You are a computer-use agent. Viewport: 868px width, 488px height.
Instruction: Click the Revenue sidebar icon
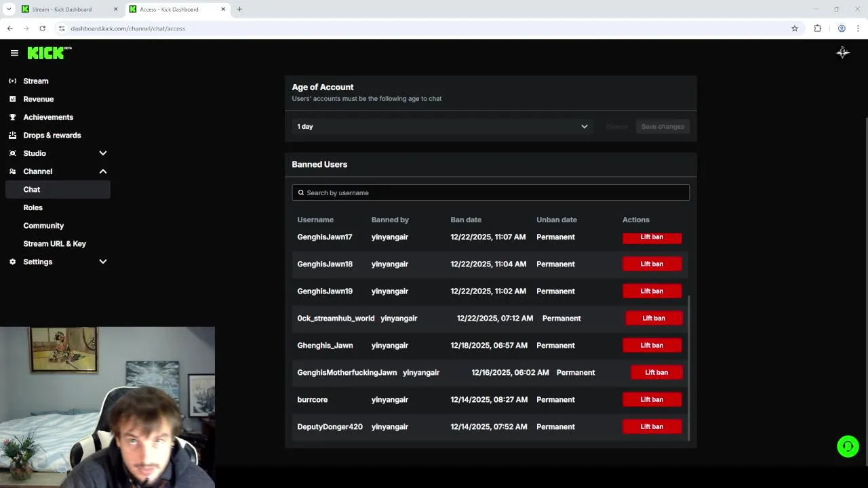tap(12, 99)
